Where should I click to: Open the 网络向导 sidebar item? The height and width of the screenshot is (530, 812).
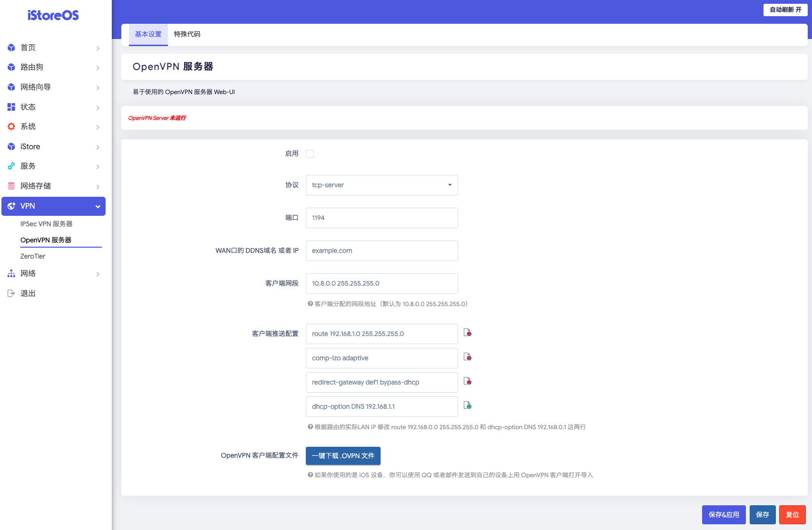(x=36, y=87)
